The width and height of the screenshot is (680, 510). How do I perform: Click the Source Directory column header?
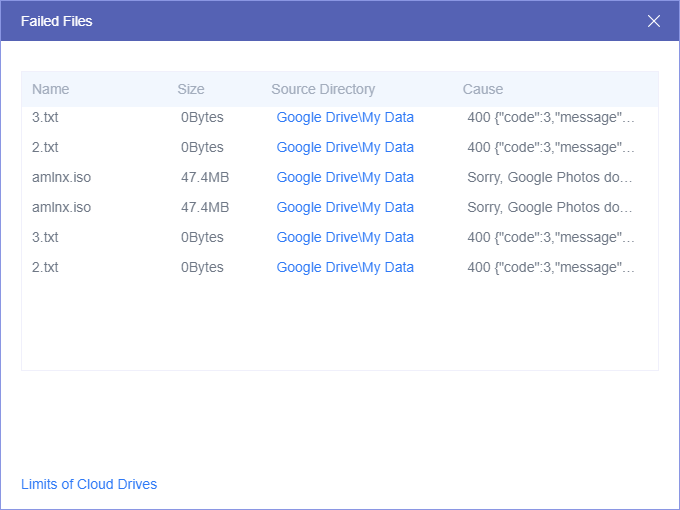[x=323, y=89]
